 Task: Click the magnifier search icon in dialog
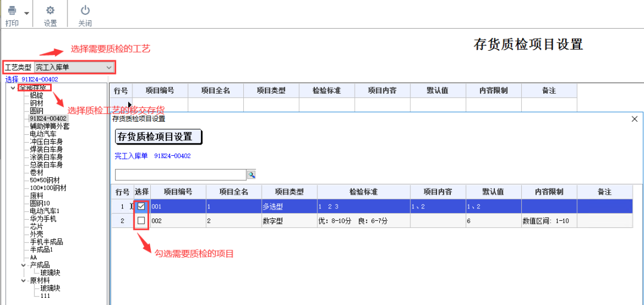tap(252, 175)
